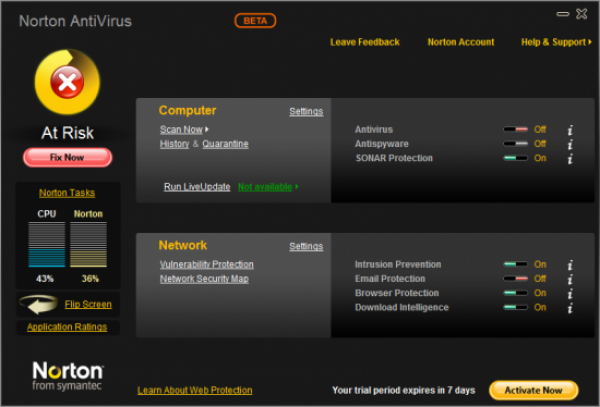The width and height of the screenshot is (600, 407).
Task: Click the Antispyware label
Action: pos(382,144)
